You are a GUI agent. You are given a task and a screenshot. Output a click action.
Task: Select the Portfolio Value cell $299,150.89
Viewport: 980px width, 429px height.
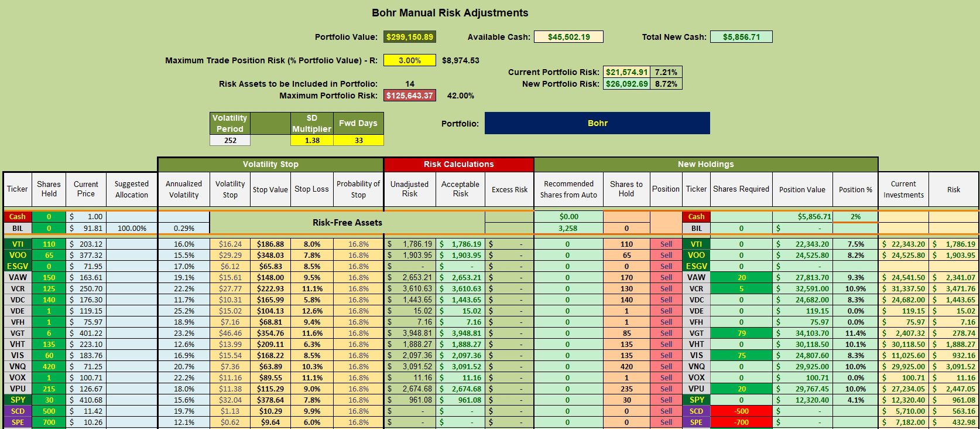tap(410, 37)
